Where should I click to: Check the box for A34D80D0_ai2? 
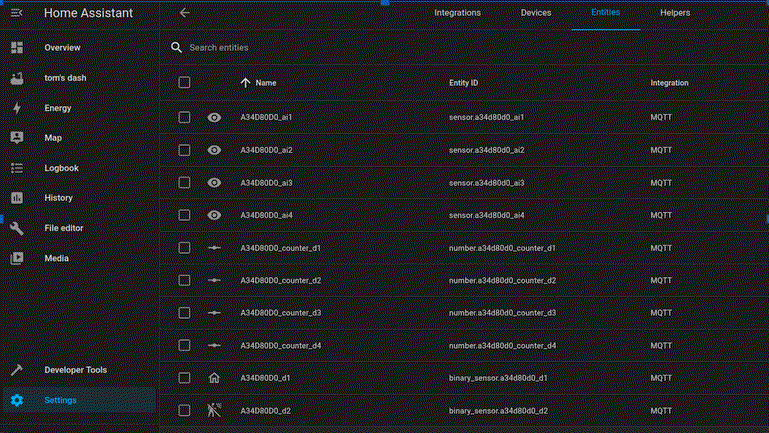pos(184,150)
